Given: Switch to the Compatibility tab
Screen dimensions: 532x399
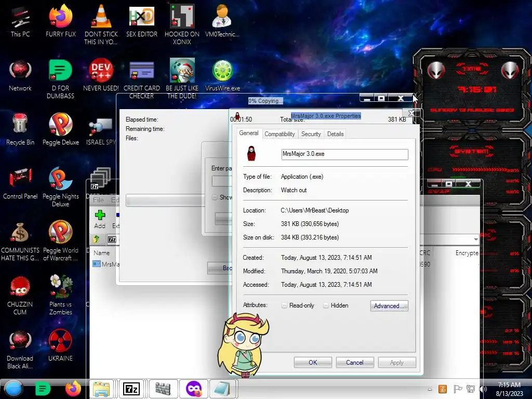Looking at the screenshot, I should [x=280, y=134].
